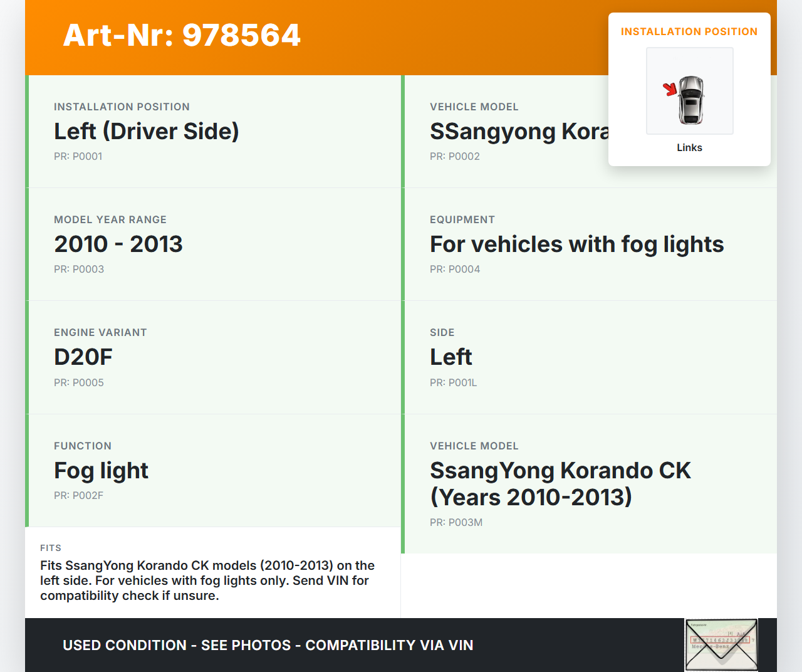Select the "Art-Nr: 978564" heading
The image size is (802, 672).
point(182,35)
